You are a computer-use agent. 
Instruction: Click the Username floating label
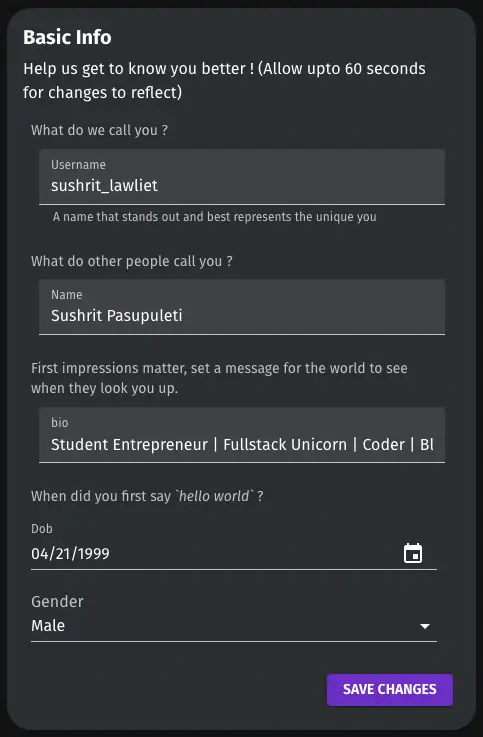pyautogui.click(x=78, y=165)
